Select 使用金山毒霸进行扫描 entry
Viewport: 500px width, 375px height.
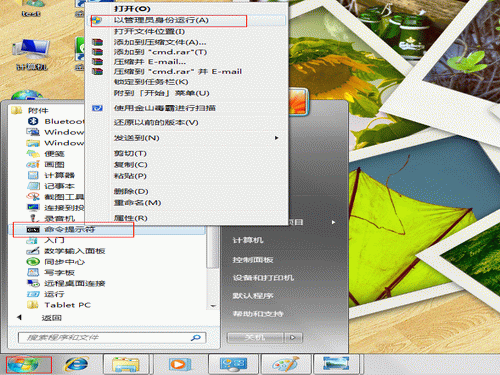(165, 108)
